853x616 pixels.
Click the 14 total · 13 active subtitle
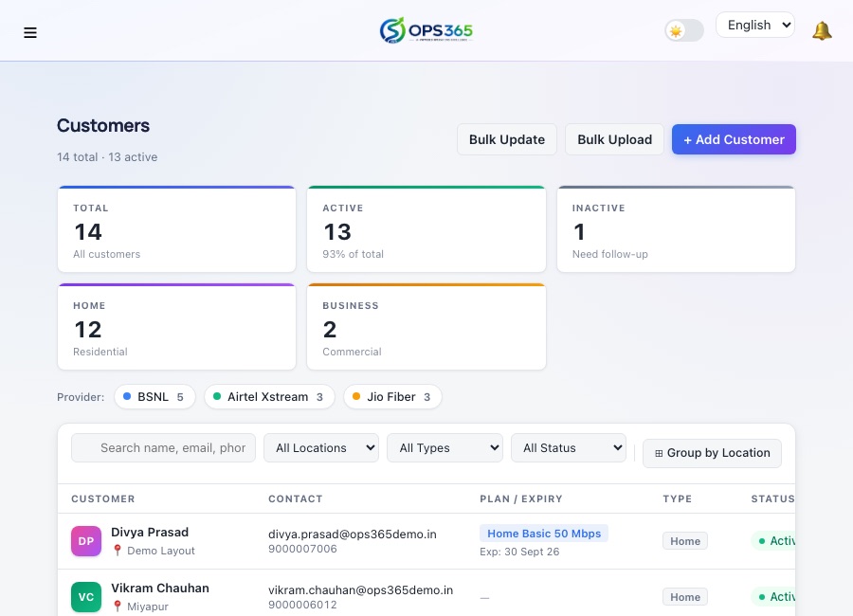[107, 157]
